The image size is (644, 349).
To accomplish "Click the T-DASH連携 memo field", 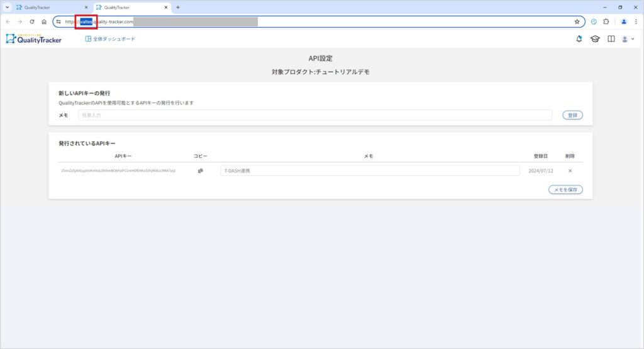I will (370, 170).
